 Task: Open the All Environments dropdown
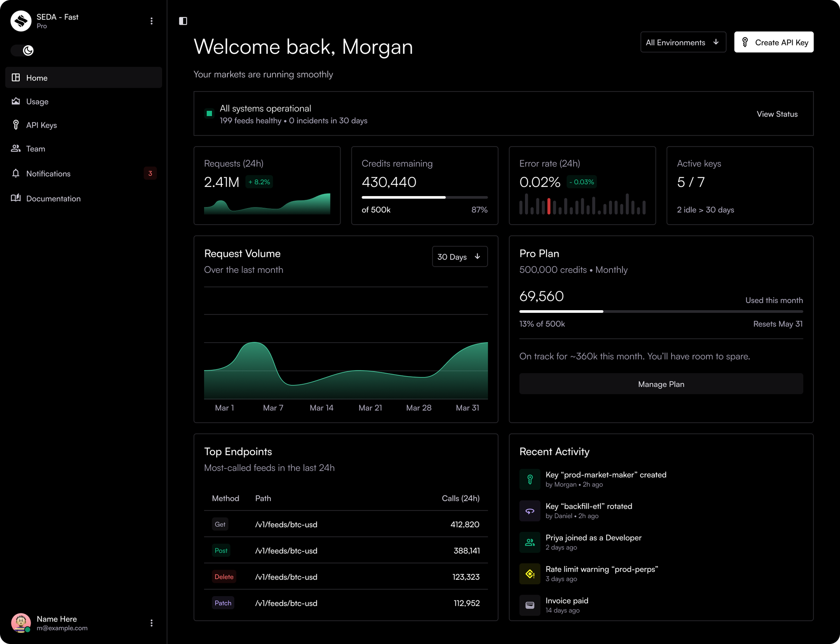683,42
